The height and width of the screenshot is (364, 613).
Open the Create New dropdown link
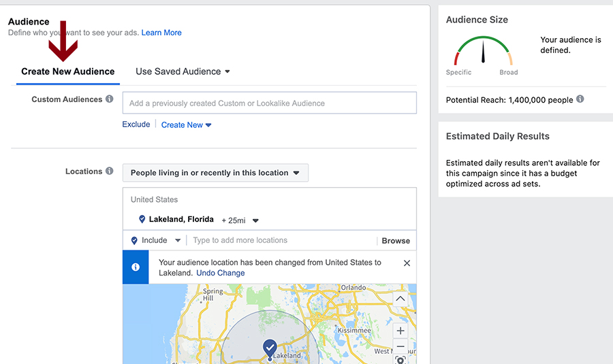click(x=186, y=125)
